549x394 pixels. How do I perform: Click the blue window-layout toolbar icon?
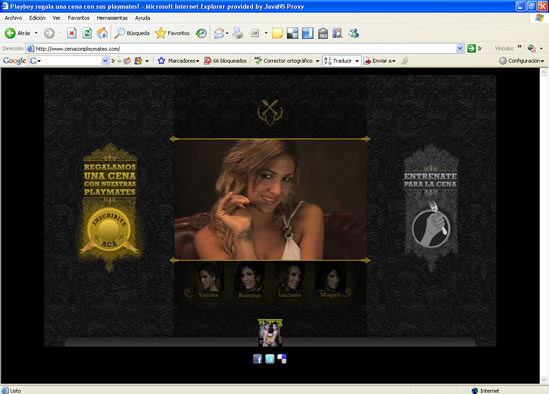coord(308,33)
